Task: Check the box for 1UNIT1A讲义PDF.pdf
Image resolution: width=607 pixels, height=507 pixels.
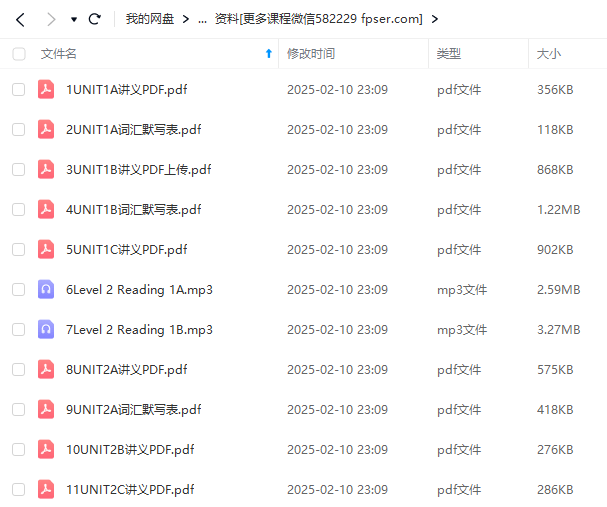Action: (19, 90)
